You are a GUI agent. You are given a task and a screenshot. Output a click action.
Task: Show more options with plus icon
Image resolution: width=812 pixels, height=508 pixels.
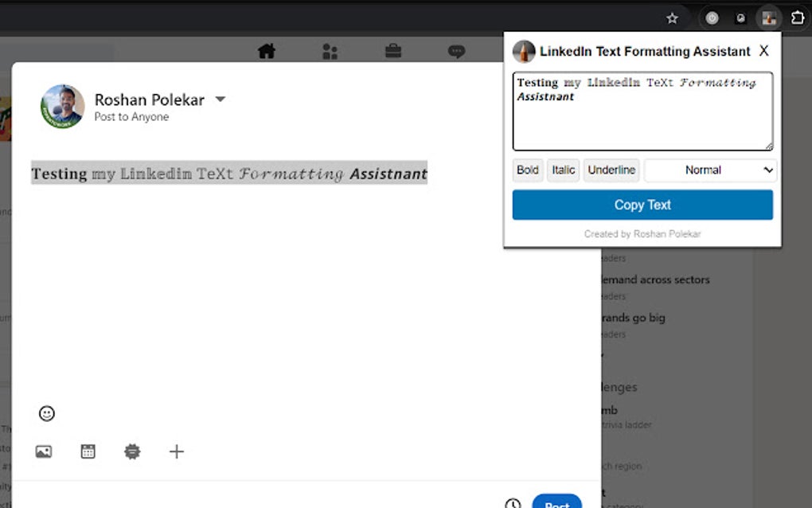coord(177,451)
